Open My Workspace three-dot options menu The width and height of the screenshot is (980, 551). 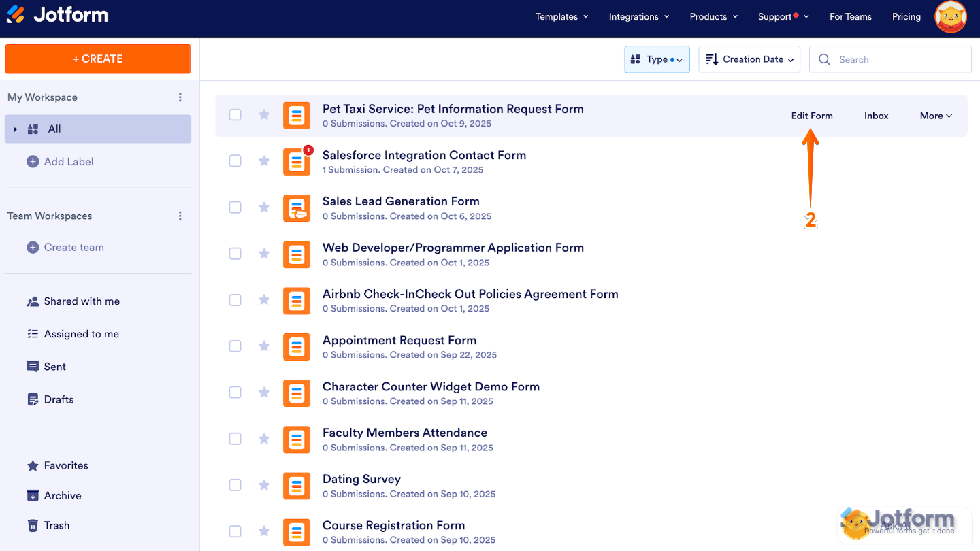180,97
